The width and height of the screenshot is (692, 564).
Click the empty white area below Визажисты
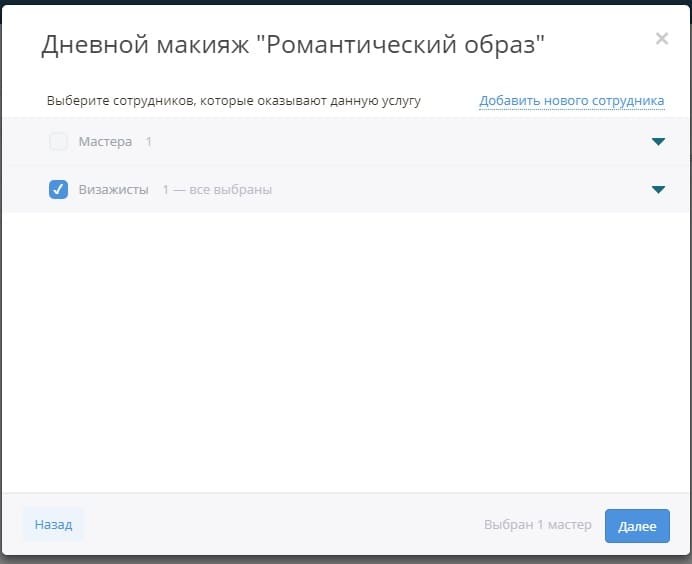346,350
